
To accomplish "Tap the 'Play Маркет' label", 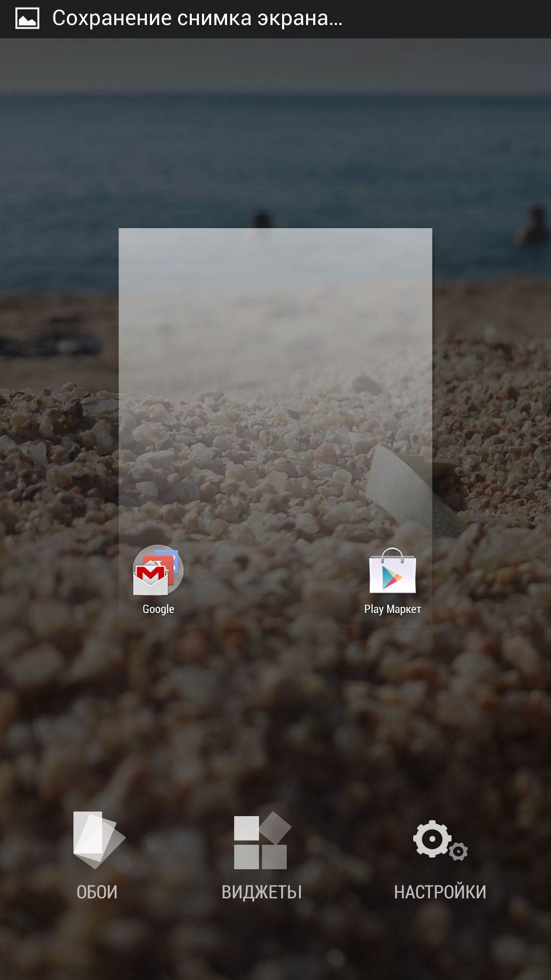I will click(x=392, y=609).
